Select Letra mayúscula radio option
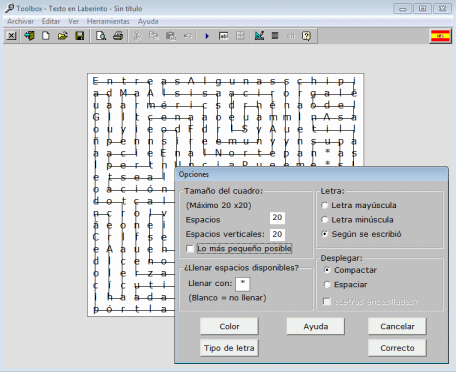 325,205
